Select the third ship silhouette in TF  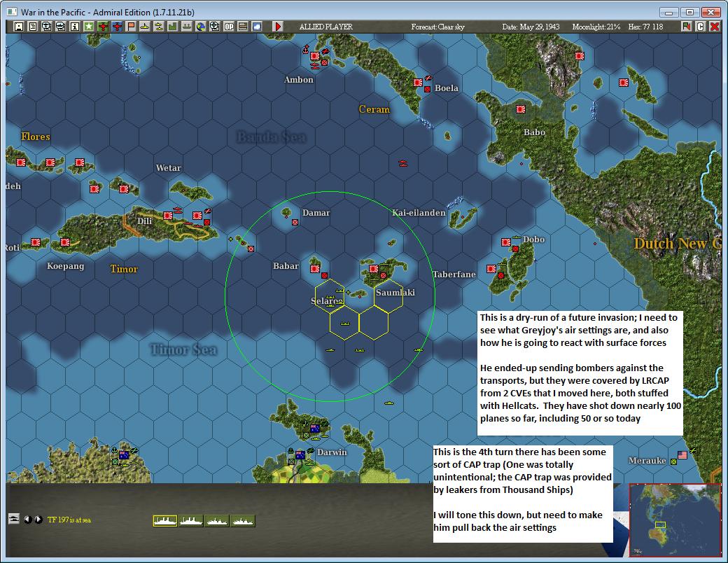[x=217, y=521]
